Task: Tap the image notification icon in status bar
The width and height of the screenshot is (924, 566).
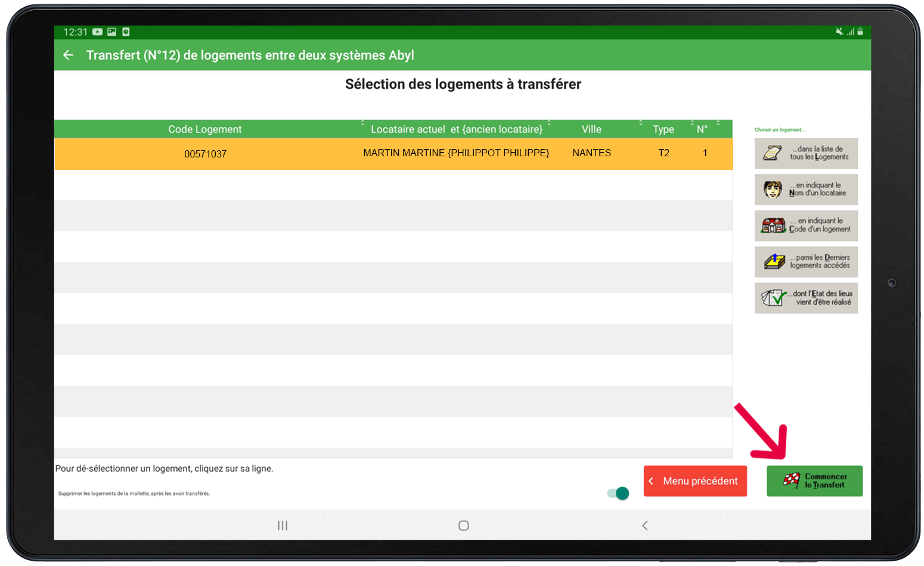Action: click(x=111, y=32)
